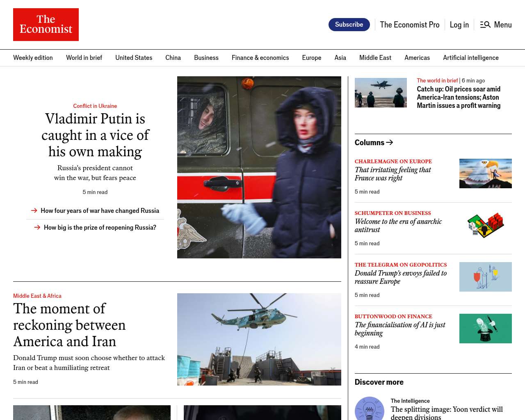Open the Middle East nav item

375,58
